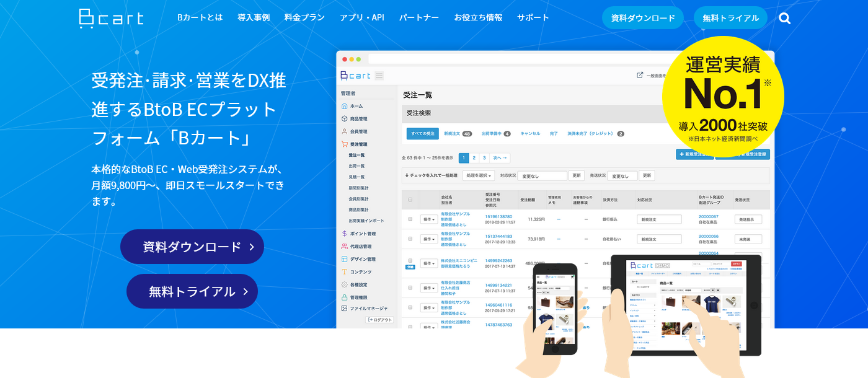
Task: Open ポイント管理 via the dollar icon
Action: [x=344, y=234]
